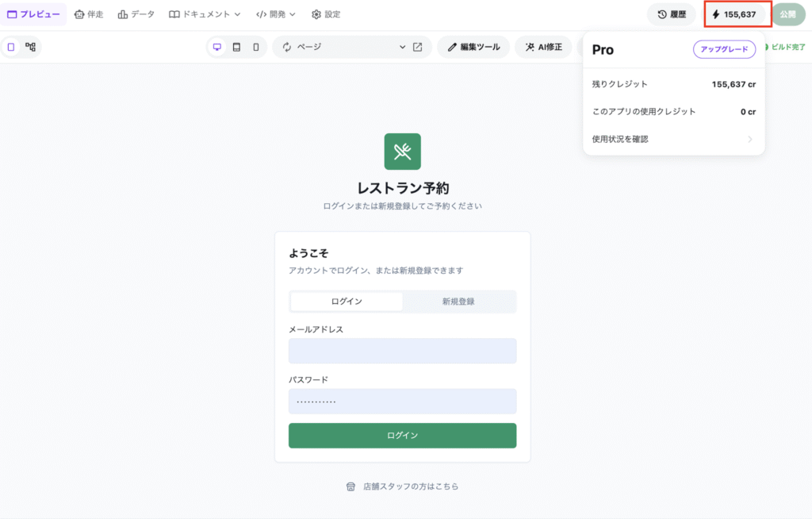The width and height of the screenshot is (812, 519).
Task: Click the page refresh icon
Action: (x=287, y=47)
